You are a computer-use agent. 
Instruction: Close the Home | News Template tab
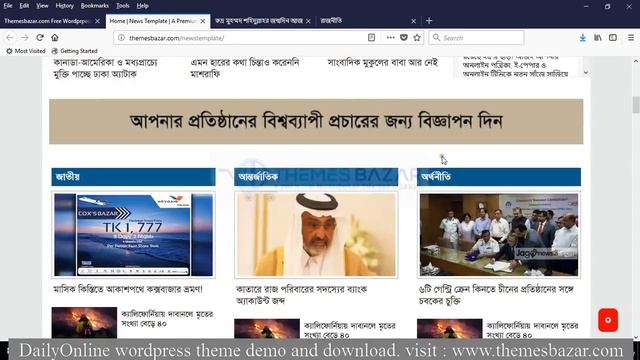pos(203,21)
